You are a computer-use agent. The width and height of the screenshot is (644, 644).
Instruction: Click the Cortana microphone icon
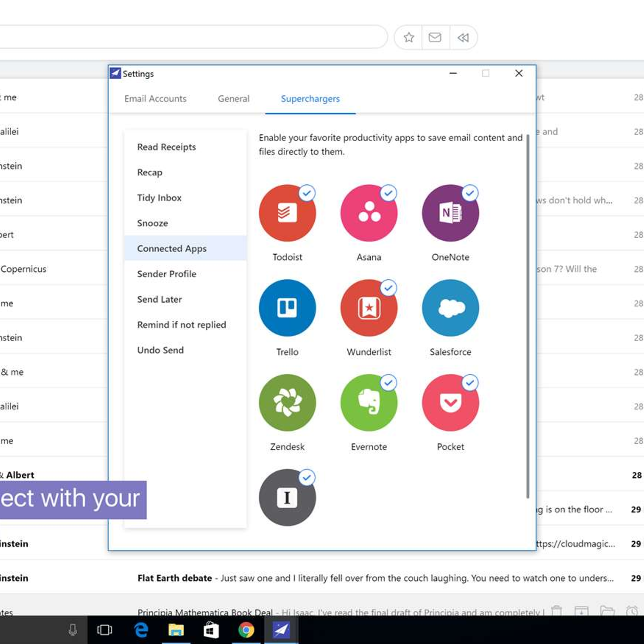[x=73, y=630]
